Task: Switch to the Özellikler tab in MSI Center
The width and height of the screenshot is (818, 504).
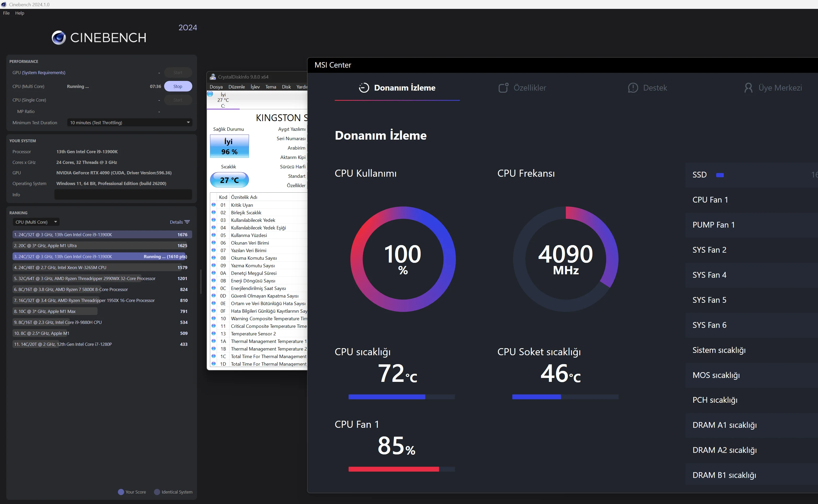Action: tap(522, 88)
